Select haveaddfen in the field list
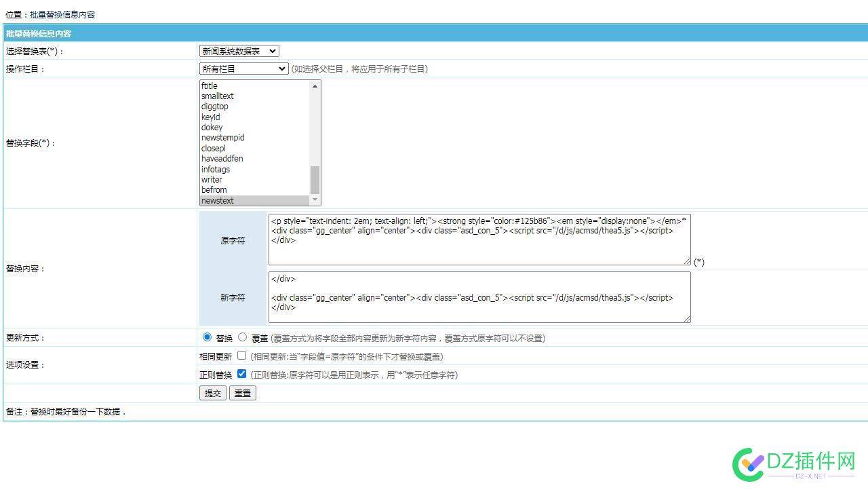868x492 pixels. point(254,159)
